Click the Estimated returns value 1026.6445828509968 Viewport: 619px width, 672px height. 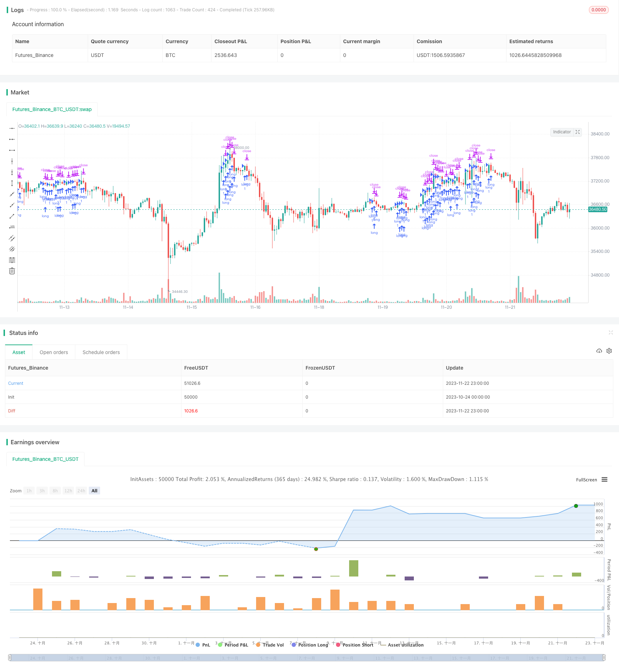click(x=536, y=55)
